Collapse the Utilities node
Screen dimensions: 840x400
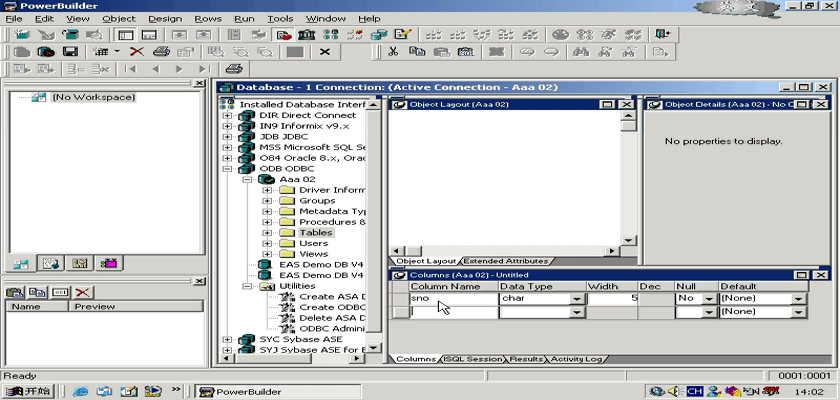click(247, 286)
